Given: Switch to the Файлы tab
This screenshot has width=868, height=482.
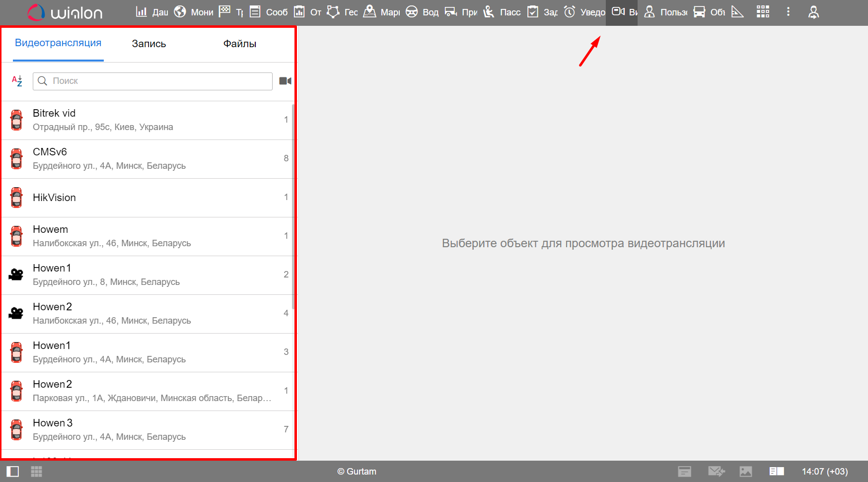Looking at the screenshot, I should click(x=239, y=44).
